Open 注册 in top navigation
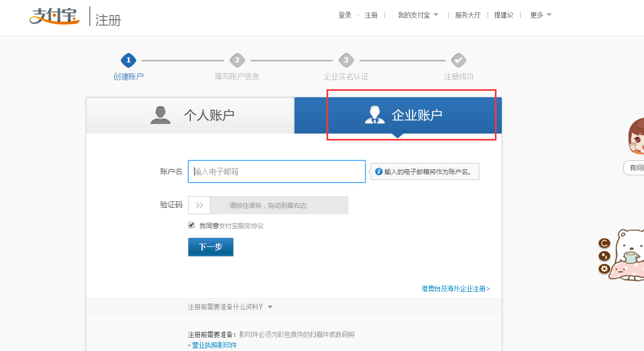The width and height of the screenshot is (644, 351). (x=371, y=15)
